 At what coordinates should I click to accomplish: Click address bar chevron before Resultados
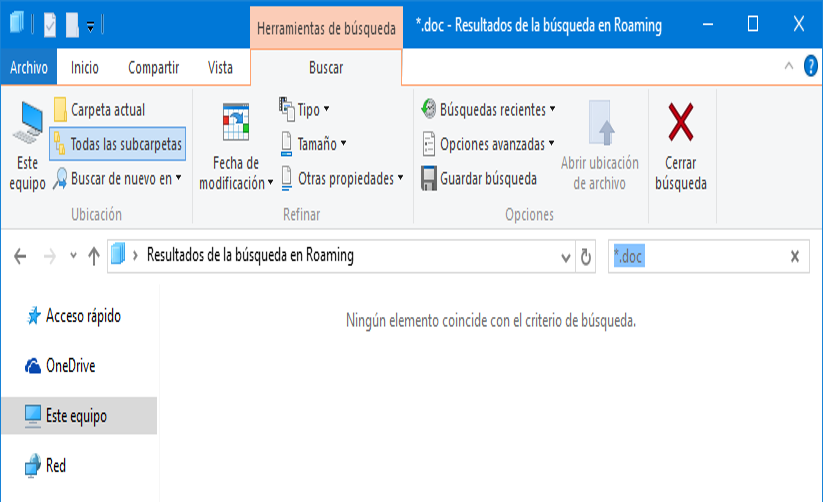135,256
